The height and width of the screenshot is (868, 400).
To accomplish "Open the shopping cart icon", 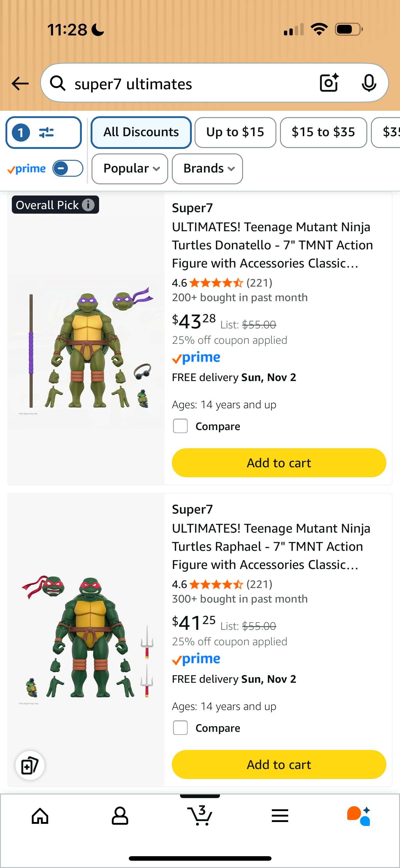I will point(200,816).
